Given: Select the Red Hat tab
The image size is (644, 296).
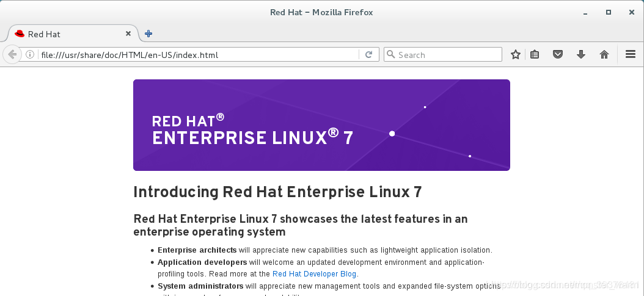Looking at the screenshot, I should coord(72,34).
